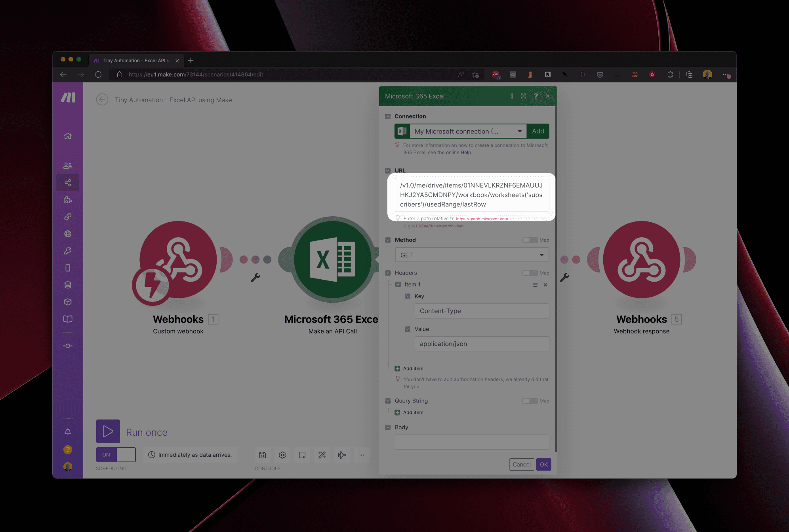
Task: Add item under Headers
Action: [409, 368]
